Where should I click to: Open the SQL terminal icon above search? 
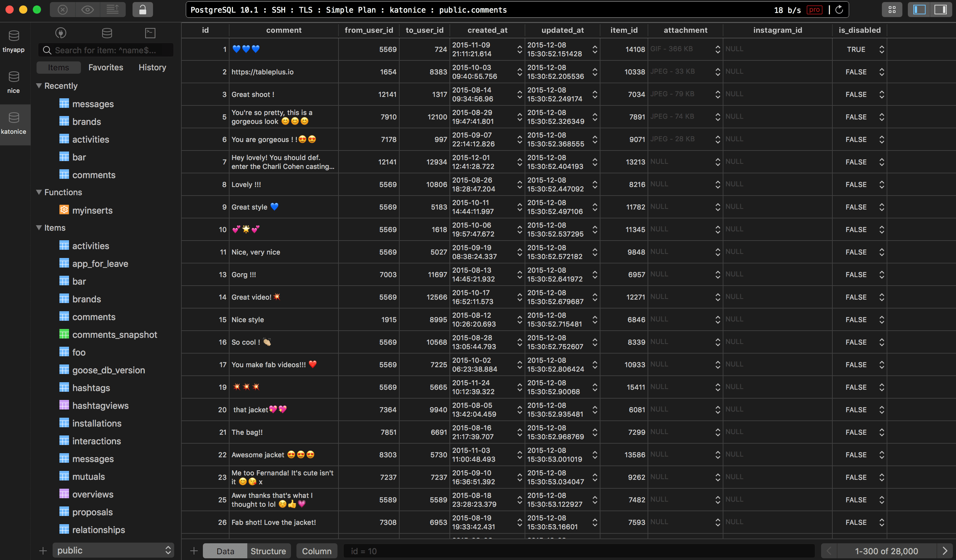coord(150,33)
